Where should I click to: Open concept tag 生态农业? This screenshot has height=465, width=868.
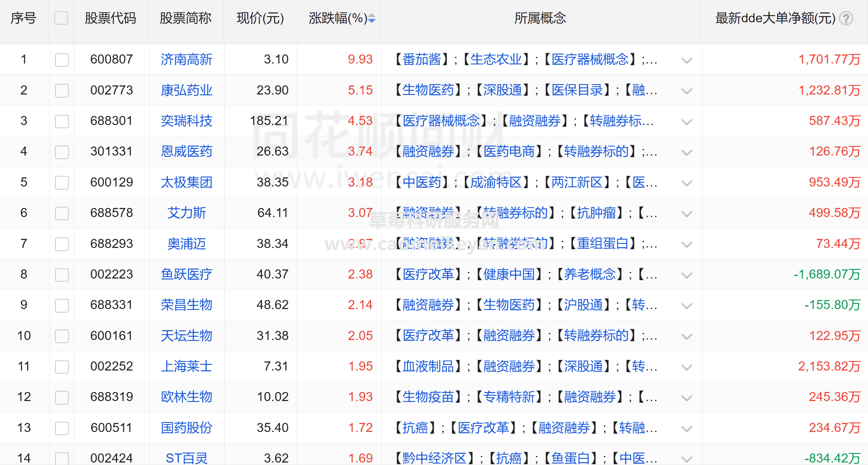(496, 59)
